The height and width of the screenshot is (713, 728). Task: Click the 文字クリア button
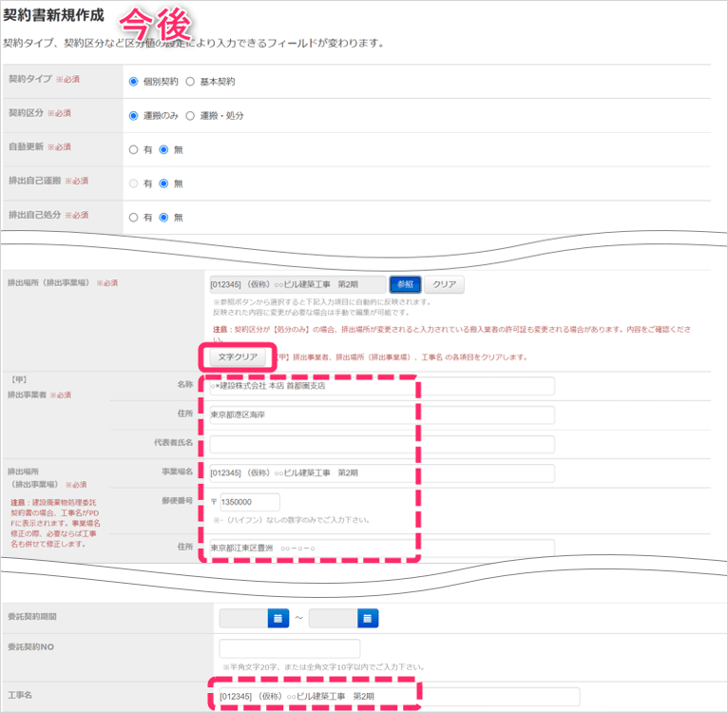click(238, 357)
